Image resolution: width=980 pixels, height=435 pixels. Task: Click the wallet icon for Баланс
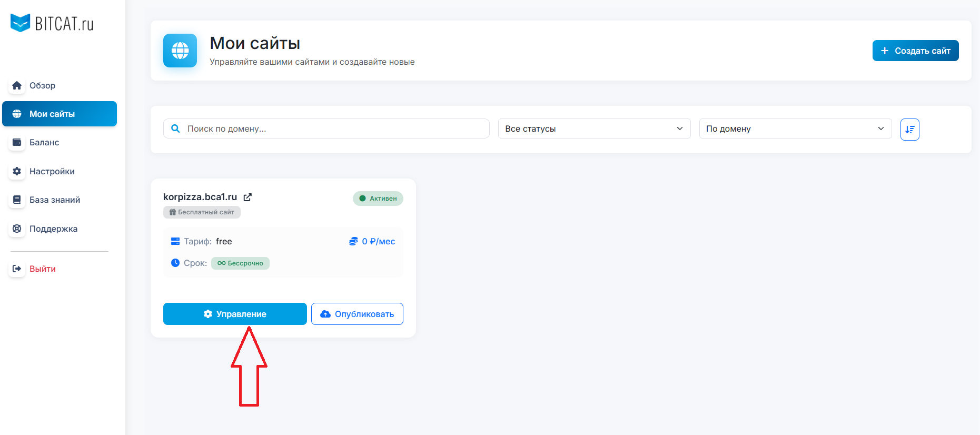click(x=17, y=142)
